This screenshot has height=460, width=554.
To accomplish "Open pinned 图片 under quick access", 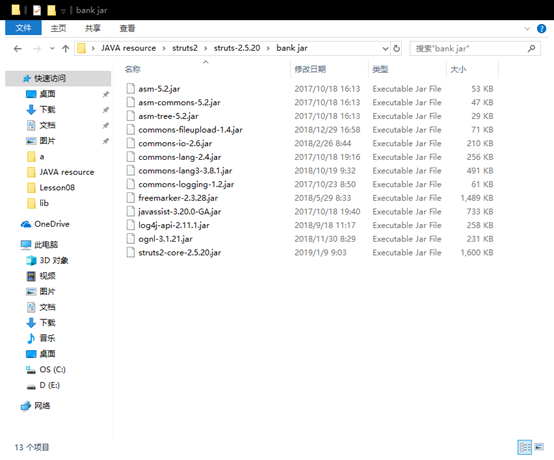I will [47, 141].
